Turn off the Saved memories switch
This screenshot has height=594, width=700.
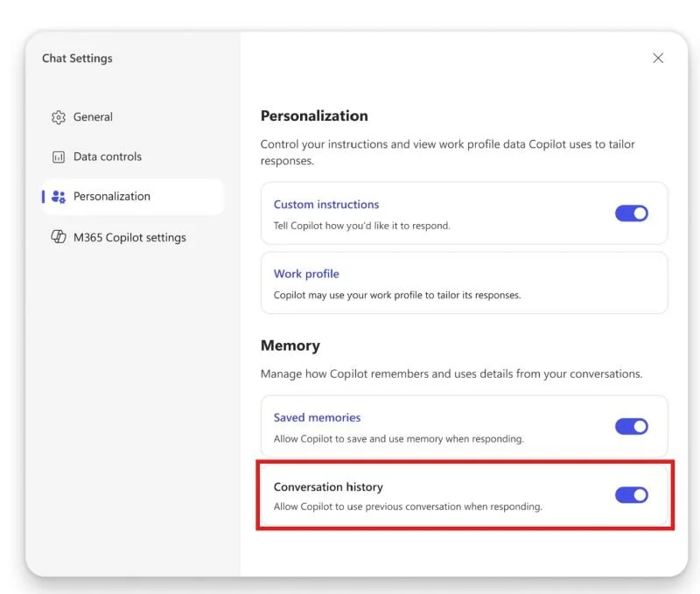point(631,426)
